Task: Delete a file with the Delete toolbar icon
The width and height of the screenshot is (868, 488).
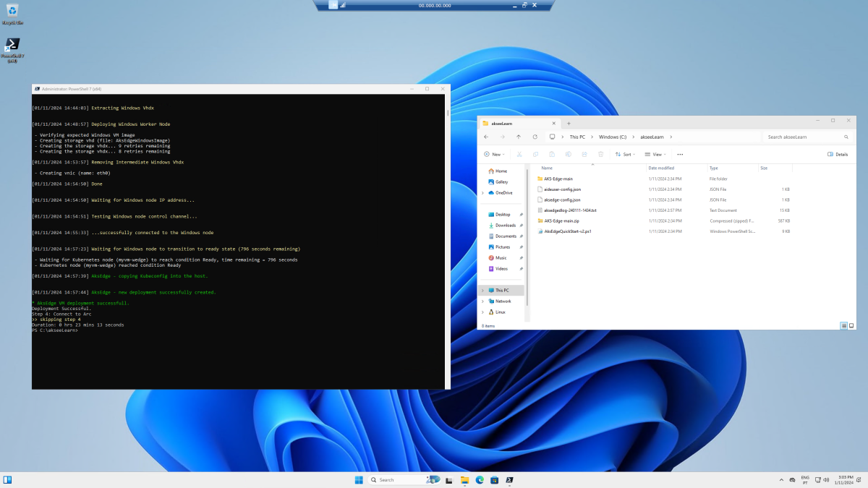Action: [x=600, y=154]
